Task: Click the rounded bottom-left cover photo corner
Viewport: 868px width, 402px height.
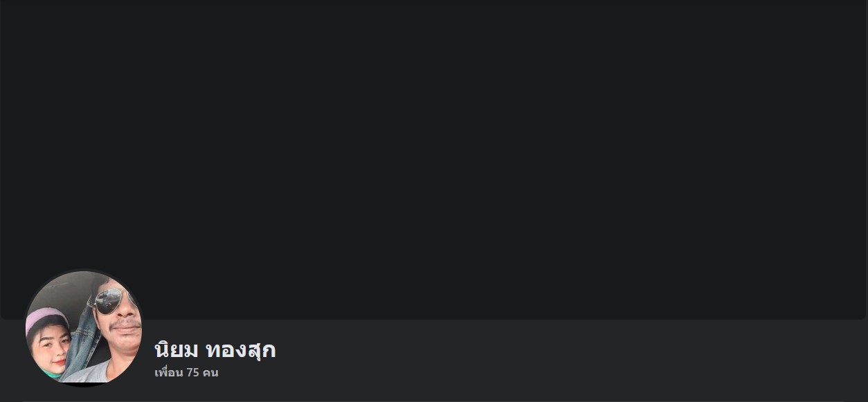Action: click(3, 316)
